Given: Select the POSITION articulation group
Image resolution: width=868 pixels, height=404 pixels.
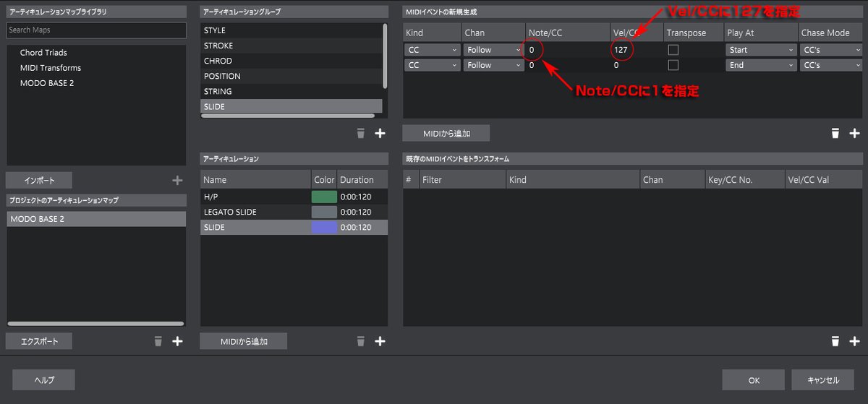Looking at the screenshot, I should tap(291, 76).
